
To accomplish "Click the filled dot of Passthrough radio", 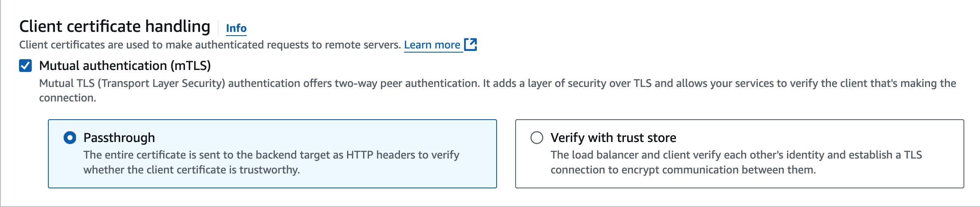I will (x=70, y=137).
